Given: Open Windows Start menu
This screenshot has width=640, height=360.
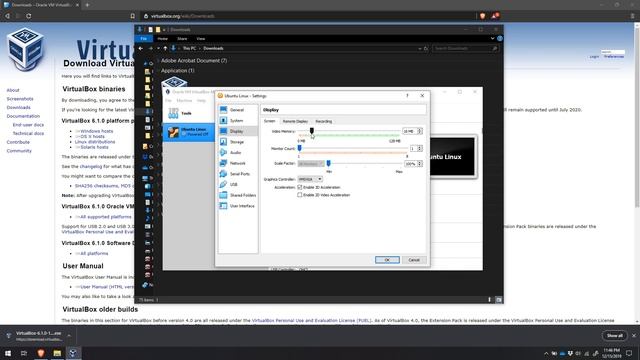Looking at the screenshot, I should tap(8, 353).
